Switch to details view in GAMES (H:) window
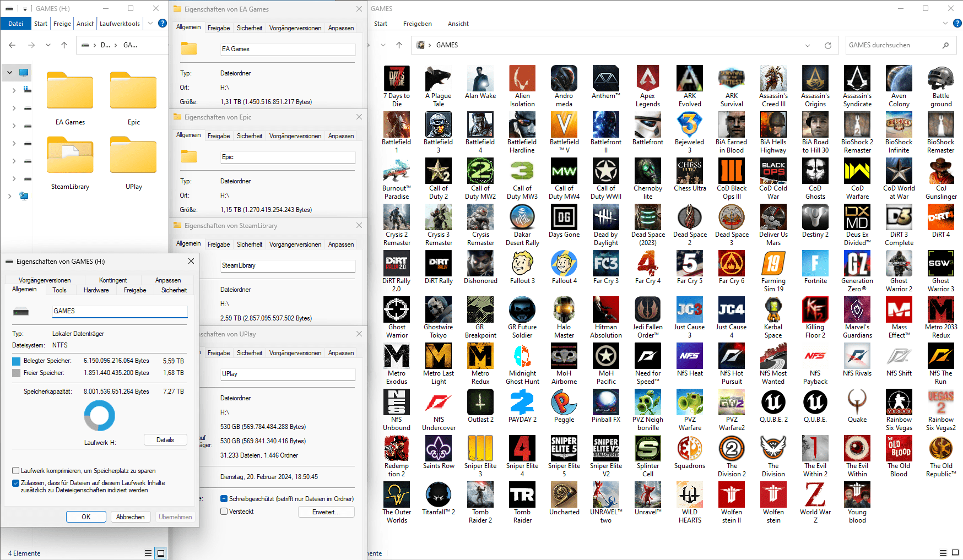 (x=148, y=553)
